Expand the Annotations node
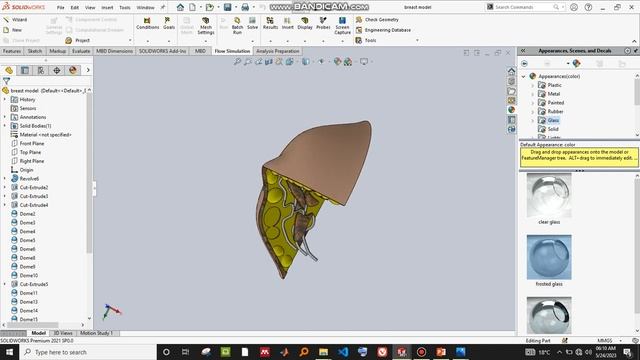 5,117
